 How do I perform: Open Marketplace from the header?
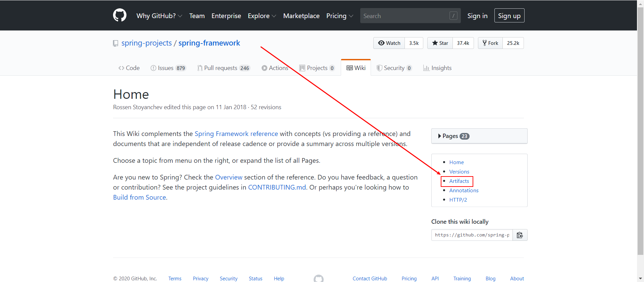[301, 16]
